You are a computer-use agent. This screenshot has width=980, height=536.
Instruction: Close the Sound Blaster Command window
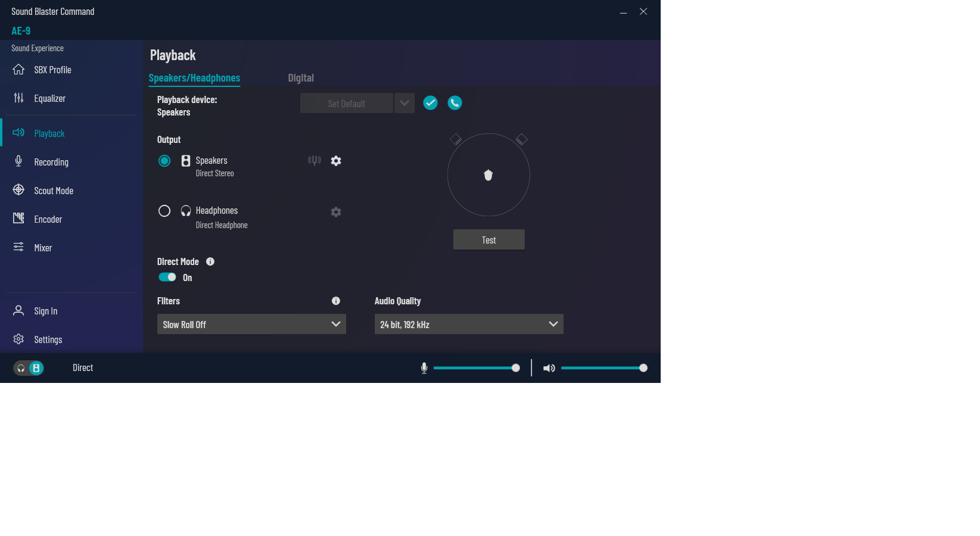[643, 11]
